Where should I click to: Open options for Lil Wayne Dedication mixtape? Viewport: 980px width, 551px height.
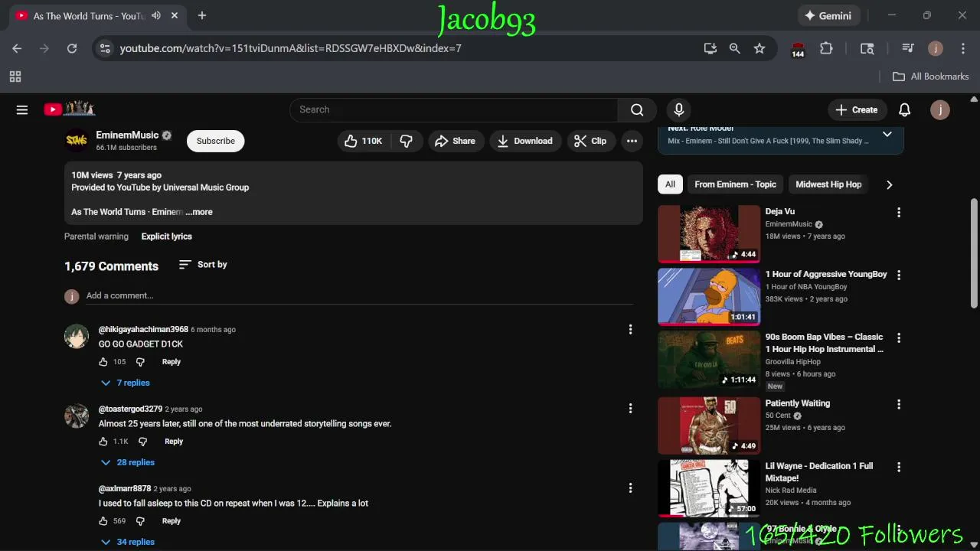click(x=899, y=468)
